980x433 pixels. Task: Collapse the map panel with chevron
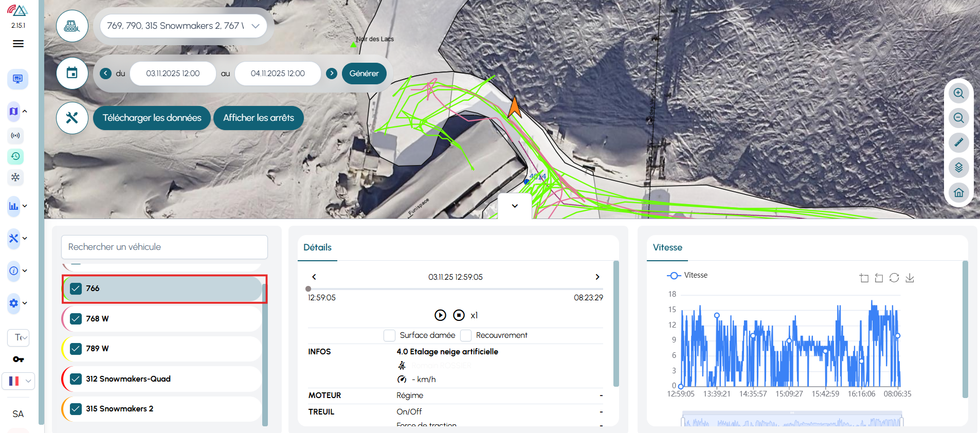515,206
